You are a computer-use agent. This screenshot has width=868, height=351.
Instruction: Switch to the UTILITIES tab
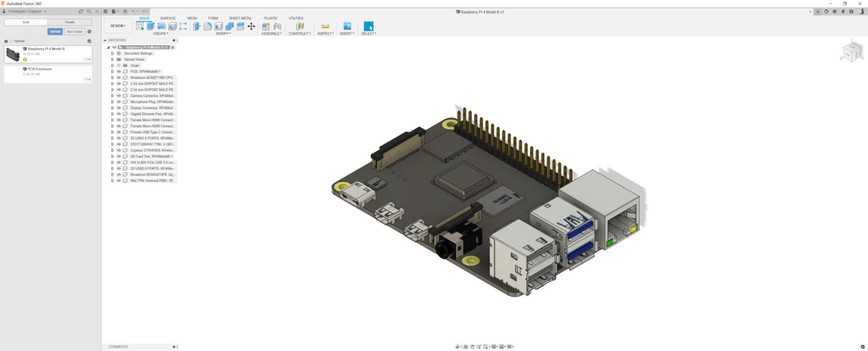tap(296, 18)
